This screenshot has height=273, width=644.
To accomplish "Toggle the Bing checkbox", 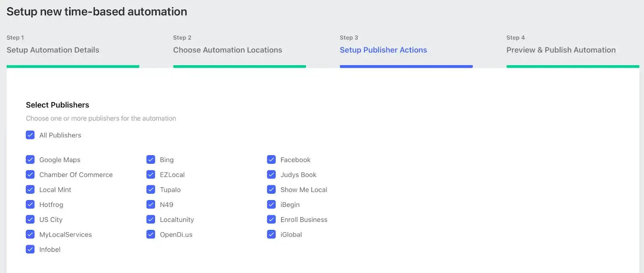I will point(151,159).
